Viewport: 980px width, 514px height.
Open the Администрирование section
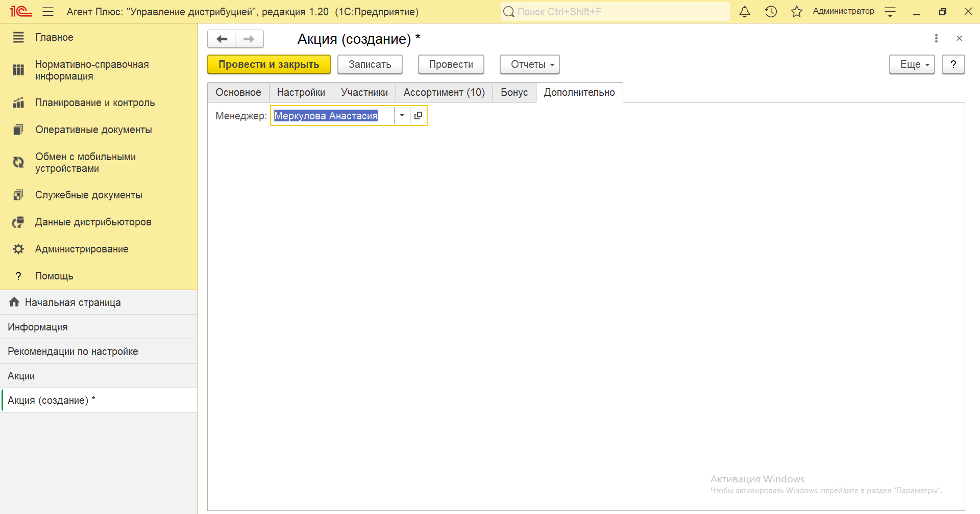(x=82, y=249)
